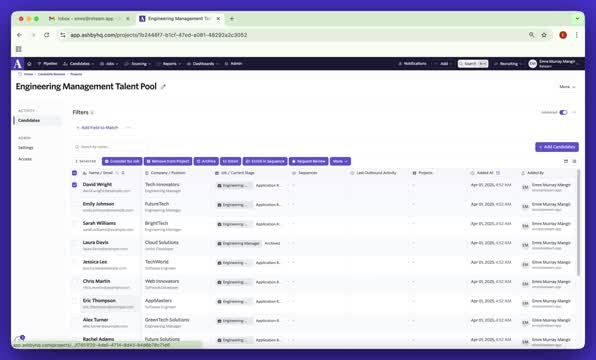Expand the Reports nav dropdown
596x360 pixels.
tap(169, 64)
